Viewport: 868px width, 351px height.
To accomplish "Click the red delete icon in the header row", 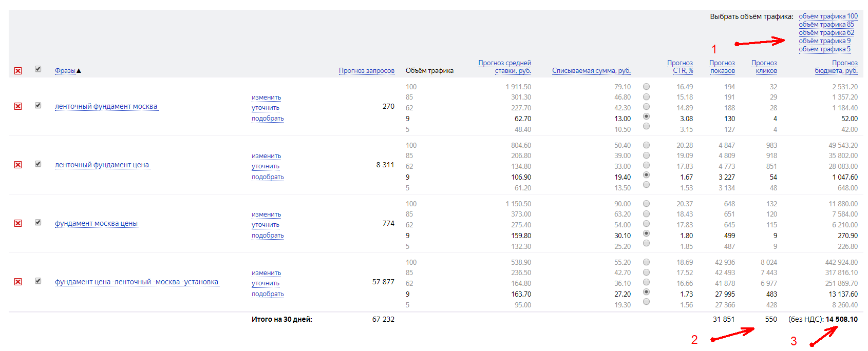I will pyautogui.click(x=18, y=71).
